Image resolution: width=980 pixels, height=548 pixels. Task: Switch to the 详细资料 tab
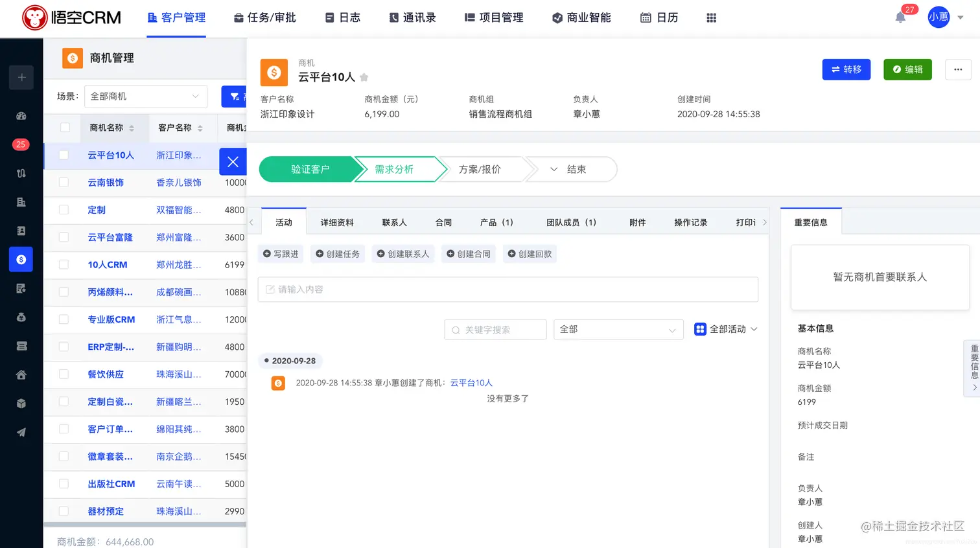[336, 222]
